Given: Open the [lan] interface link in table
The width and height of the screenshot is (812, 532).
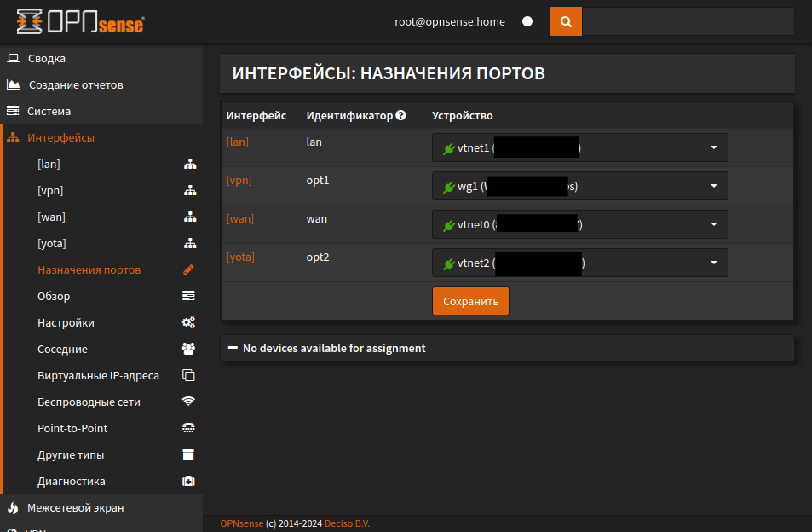Looking at the screenshot, I should pyautogui.click(x=238, y=142).
